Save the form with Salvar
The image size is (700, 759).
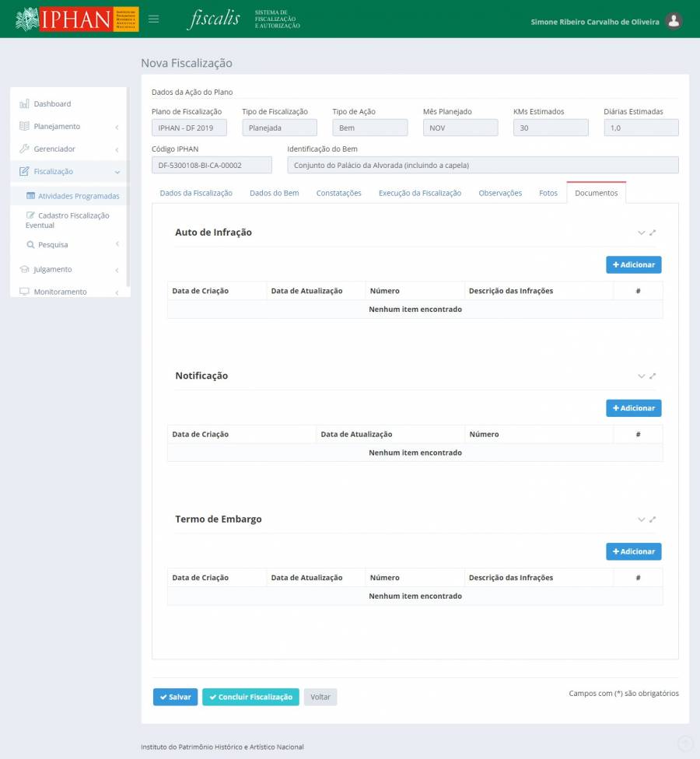(x=175, y=698)
